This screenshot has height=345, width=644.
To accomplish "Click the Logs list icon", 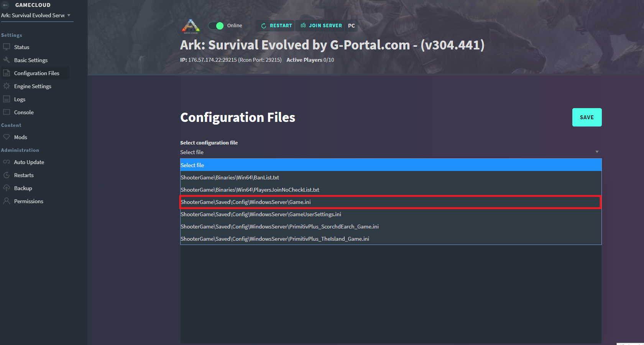I will coord(7,99).
